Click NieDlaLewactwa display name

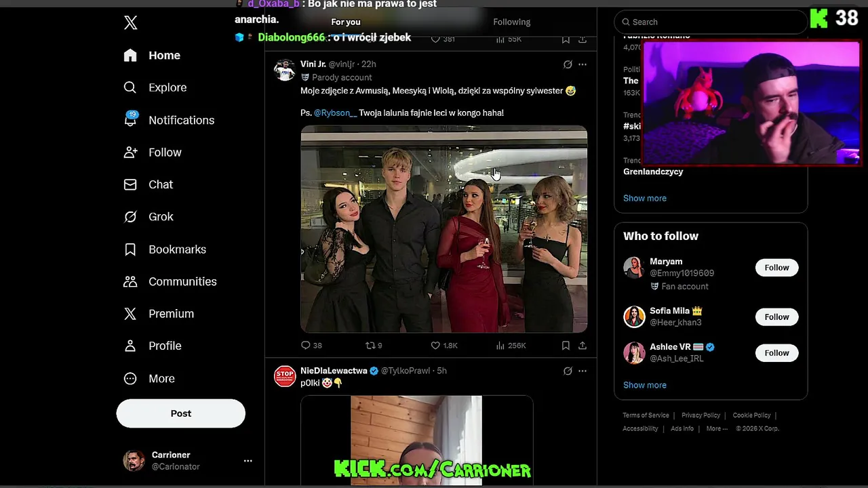pyautogui.click(x=334, y=371)
